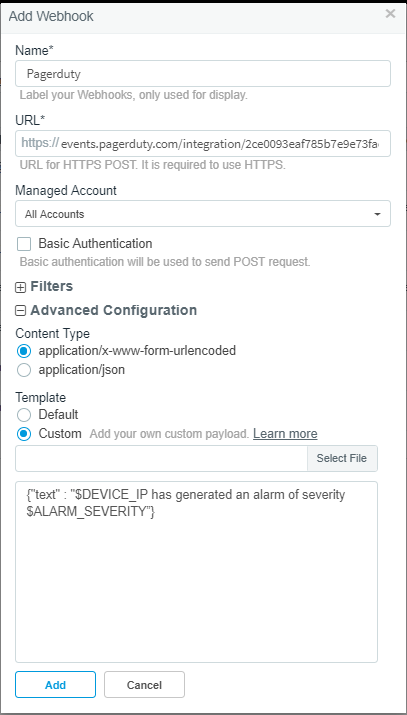Click the minus icon beside Advanced Configuration

pyautogui.click(x=21, y=311)
